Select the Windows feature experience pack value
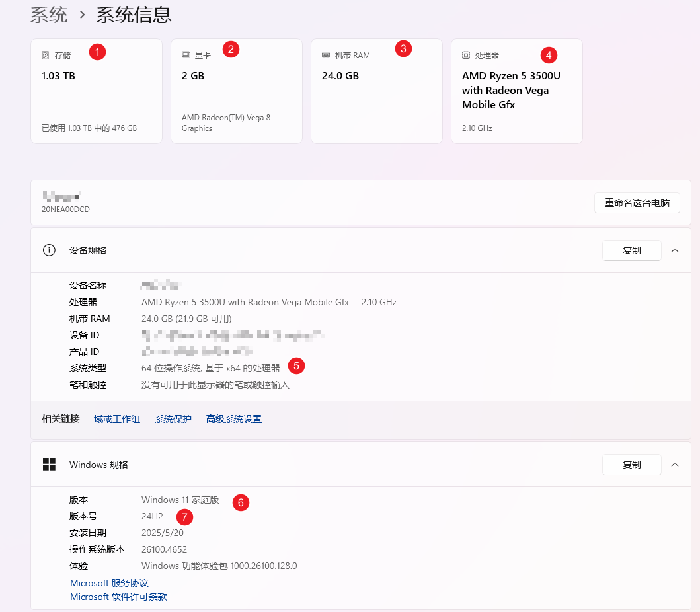Image resolution: width=700 pixels, height=612 pixels. 219,566
